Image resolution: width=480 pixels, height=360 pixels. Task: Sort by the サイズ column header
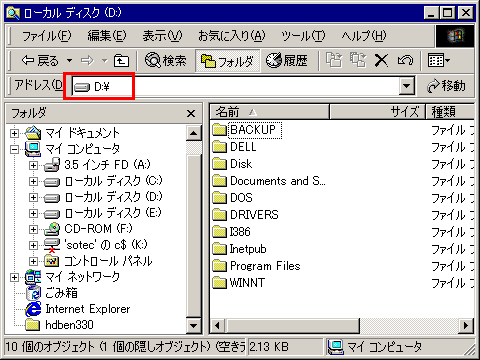[377, 112]
